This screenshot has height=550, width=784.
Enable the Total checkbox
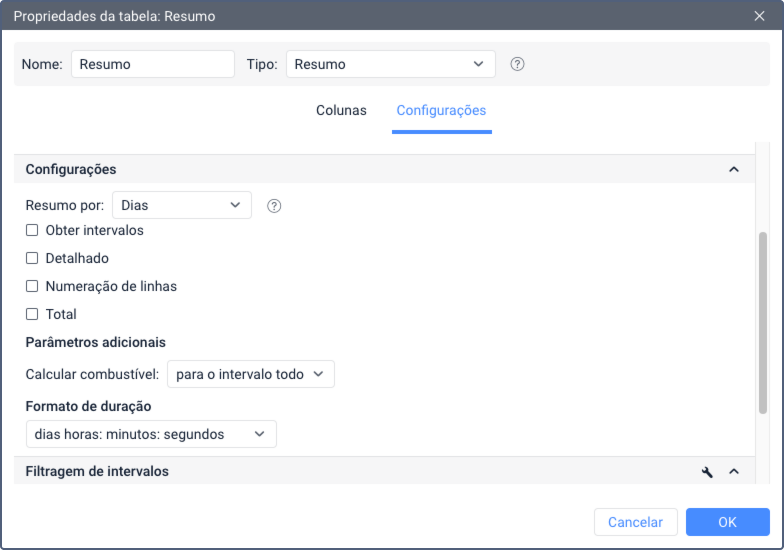[x=32, y=315]
